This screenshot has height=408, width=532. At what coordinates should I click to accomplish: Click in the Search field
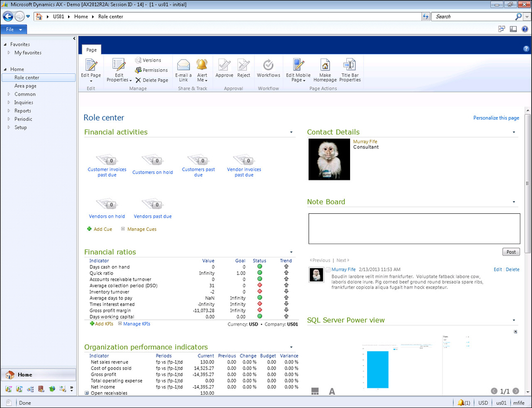point(475,16)
